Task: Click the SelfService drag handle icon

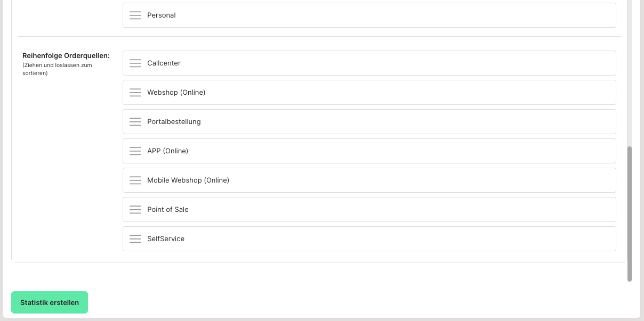Action: 135,239
